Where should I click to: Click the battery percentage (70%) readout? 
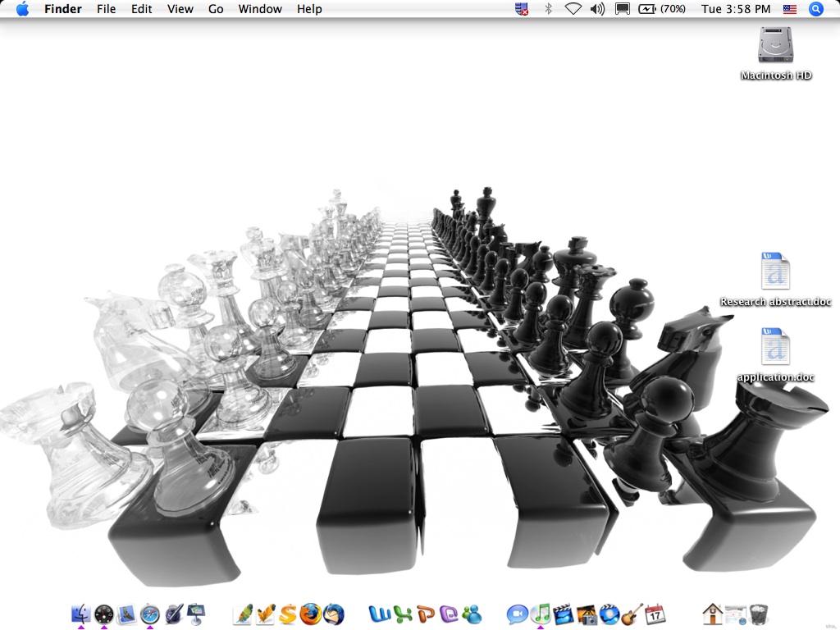click(x=673, y=8)
